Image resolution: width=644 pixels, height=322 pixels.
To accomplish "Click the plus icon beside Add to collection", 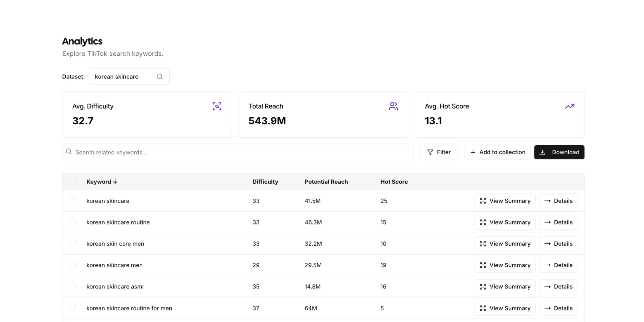I will (x=473, y=152).
